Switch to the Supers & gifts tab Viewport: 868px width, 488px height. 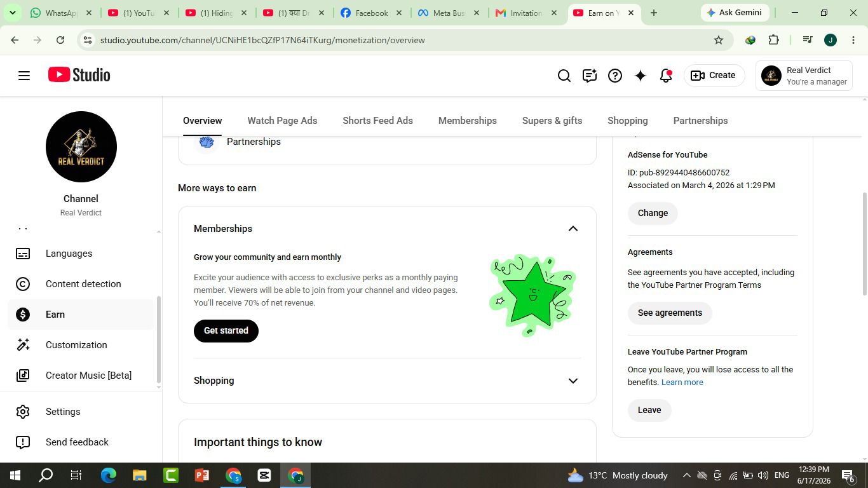pos(552,121)
